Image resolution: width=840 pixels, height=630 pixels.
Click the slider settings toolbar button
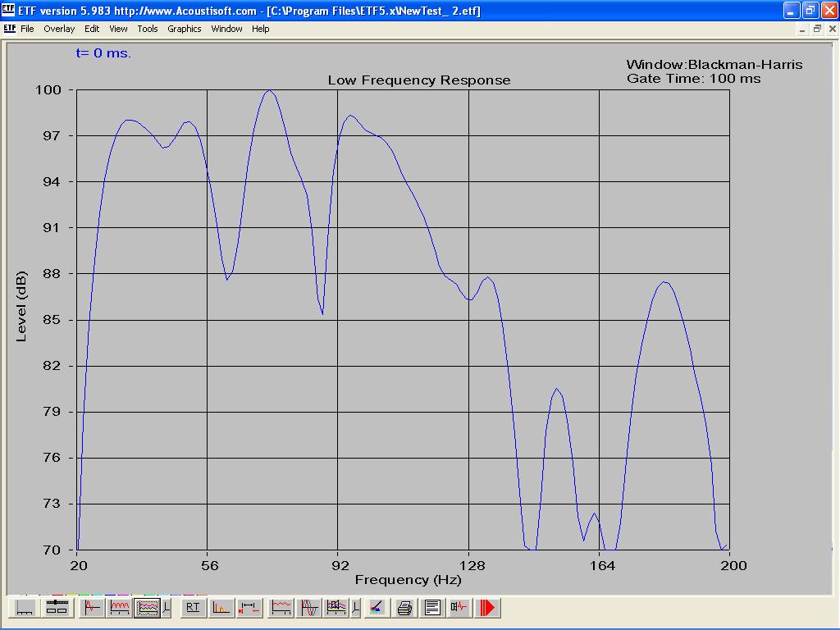click(x=57, y=608)
